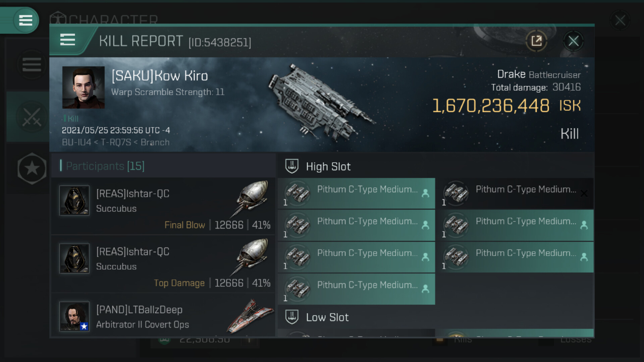Click the Participants [15] header
The height and width of the screenshot is (362, 644).
click(x=105, y=166)
